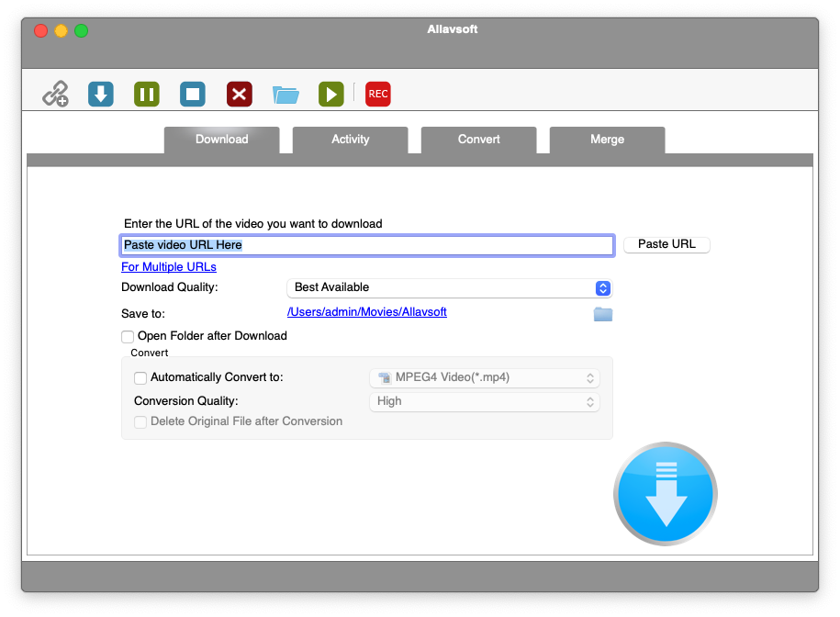This screenshot has height=617, width=840.
Task: Open the Activity tab
Action: click(351, 140)
